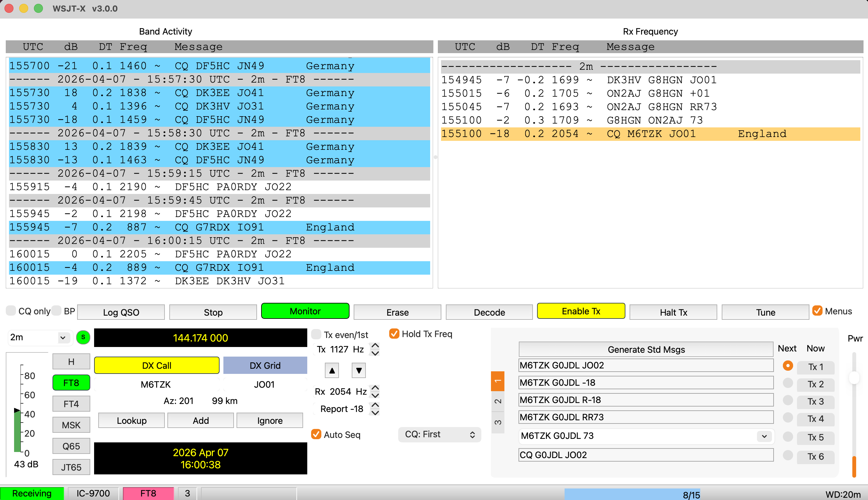Disable the Auto Seq checkbox
The width and height of the screenshot is (868, 500).
tap(316, 434)
